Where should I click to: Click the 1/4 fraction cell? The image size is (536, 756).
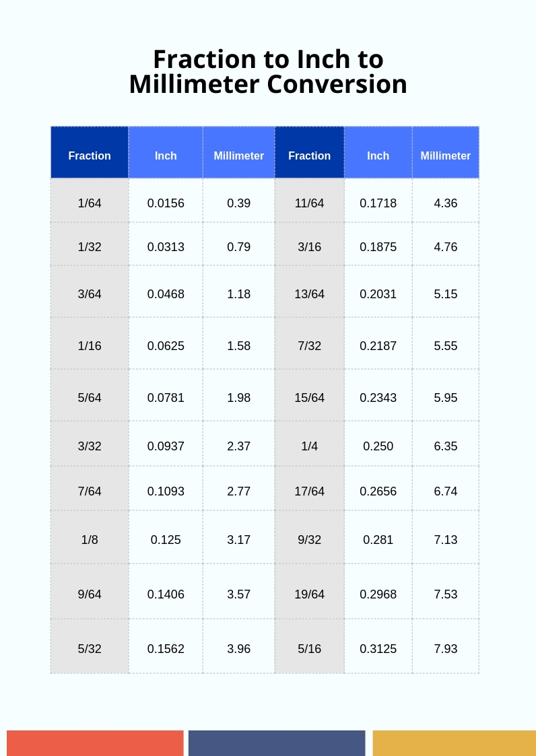(310, 446)
